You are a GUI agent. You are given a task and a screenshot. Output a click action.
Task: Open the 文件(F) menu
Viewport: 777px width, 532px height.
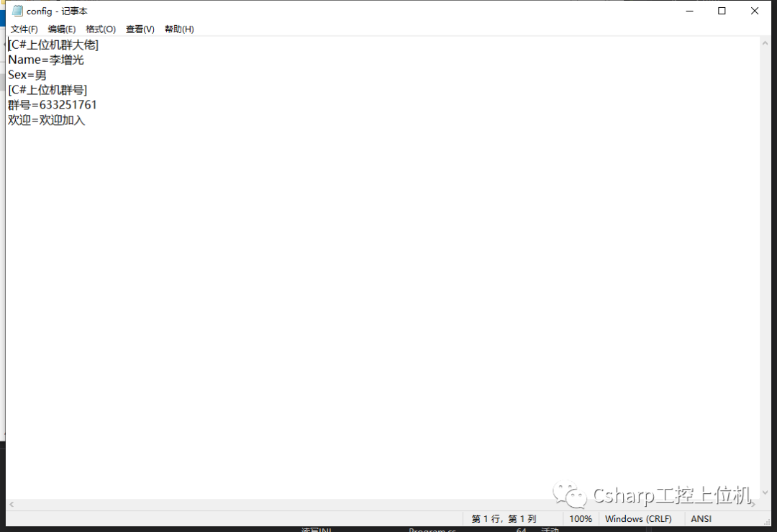pyautogui.click(x=24, y=29)
